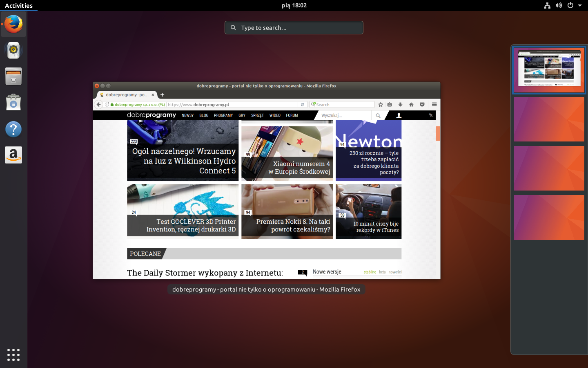Open Xiaomi numerem 4 article tile

(x=287, y=153)
